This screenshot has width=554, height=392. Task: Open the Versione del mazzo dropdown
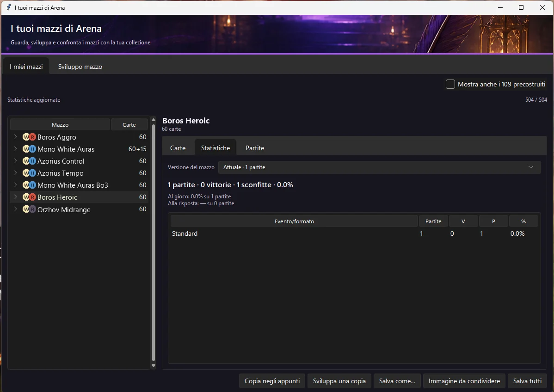click(380, 167)
